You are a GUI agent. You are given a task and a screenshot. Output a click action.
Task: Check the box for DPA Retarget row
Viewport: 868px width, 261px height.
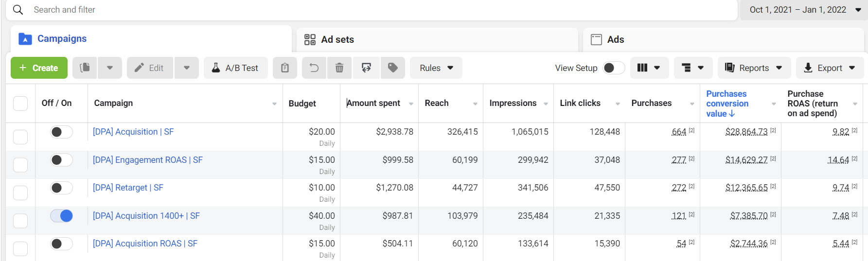click(x=20, y=193)
